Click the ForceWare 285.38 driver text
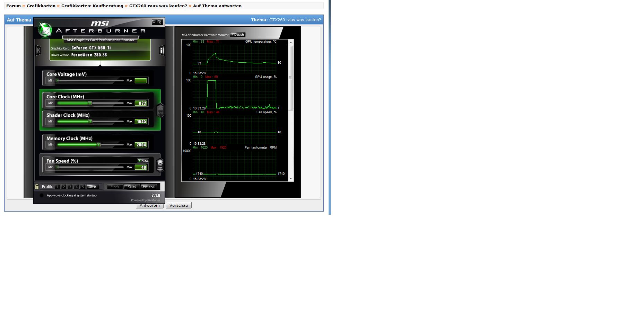 coord(89,55)
